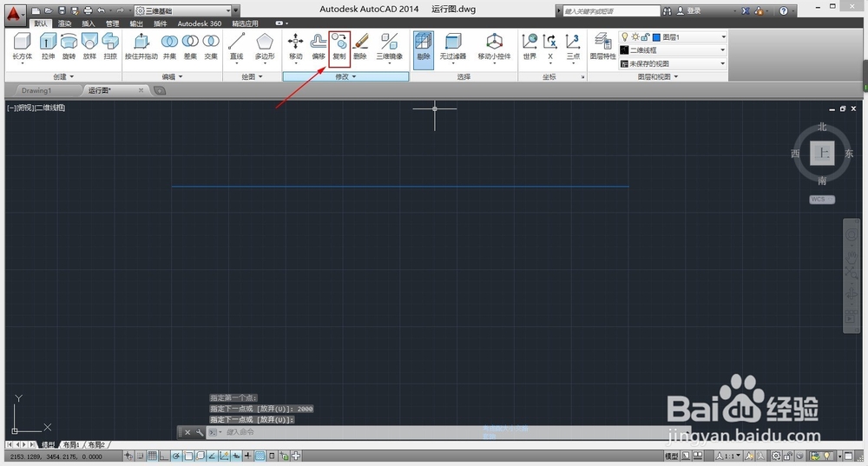The width and height of the screenshot is (868, 466).
Task: Click the keyword search input box
Action: coord(611,10)
